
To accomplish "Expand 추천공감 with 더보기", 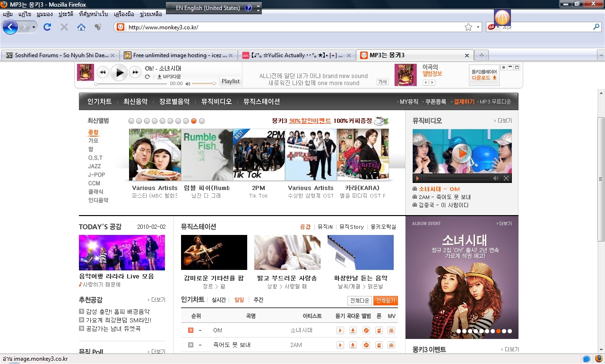I will click(156, 300).
